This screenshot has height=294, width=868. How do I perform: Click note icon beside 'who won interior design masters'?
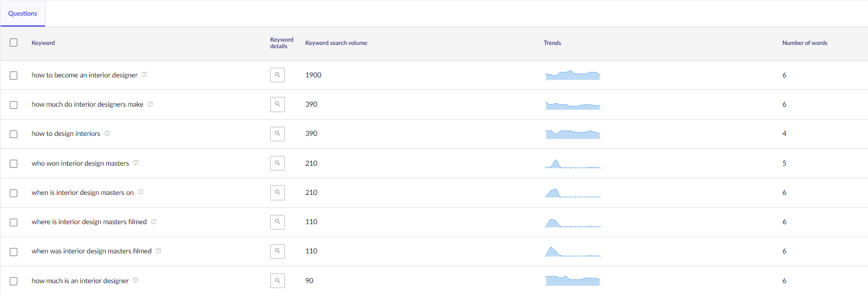coord(136,162)
